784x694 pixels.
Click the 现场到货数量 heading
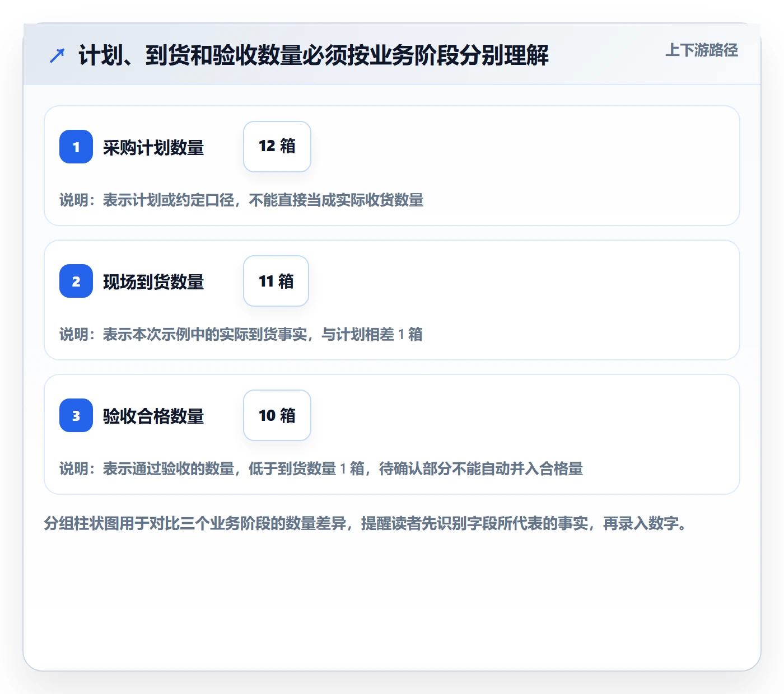pos(153,282)
